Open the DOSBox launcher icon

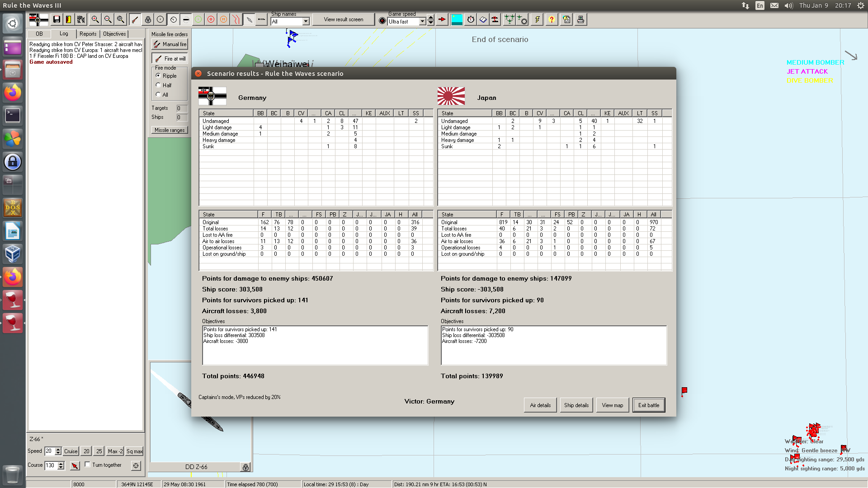[x=13, y=208]
